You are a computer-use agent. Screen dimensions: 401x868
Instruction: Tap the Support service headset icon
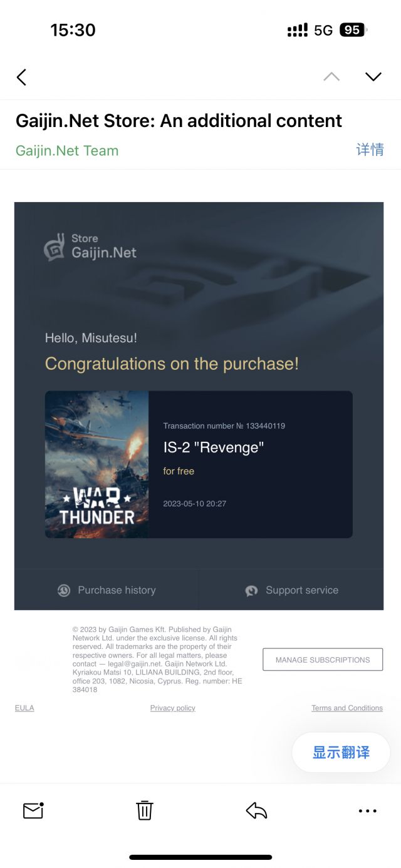coord(251,590)
